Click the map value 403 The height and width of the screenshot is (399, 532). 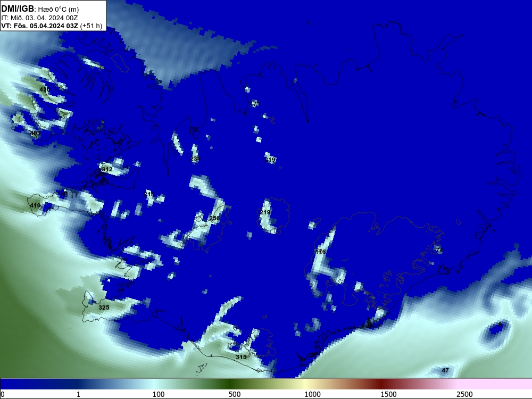pyautogui.click(x=35, y=133)
